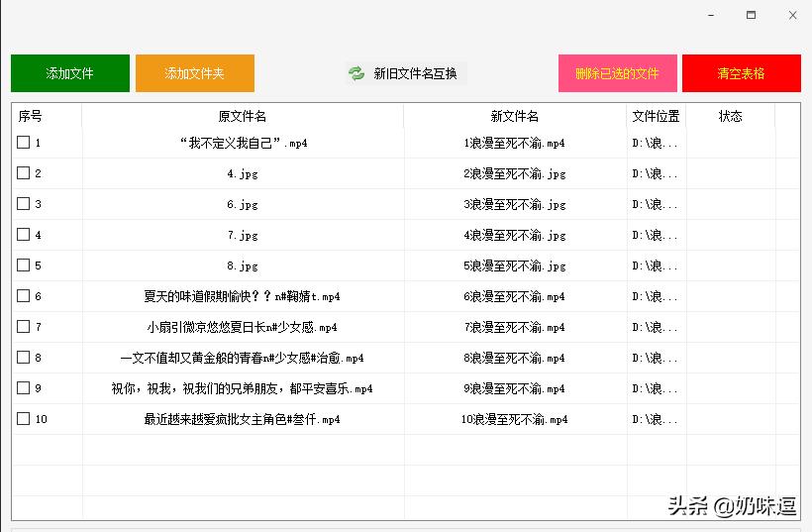
Task: Click the file location cell in row 1
Action: point(656,143)
